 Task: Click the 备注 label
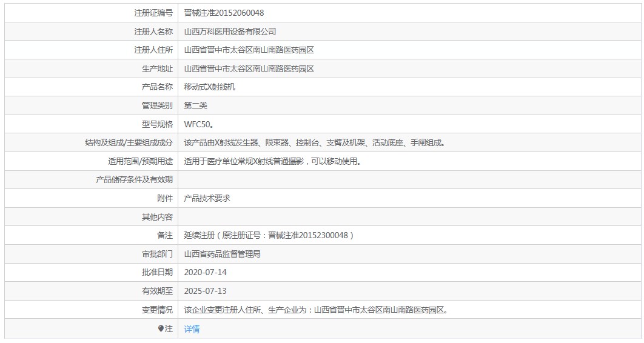coord(165,236)
